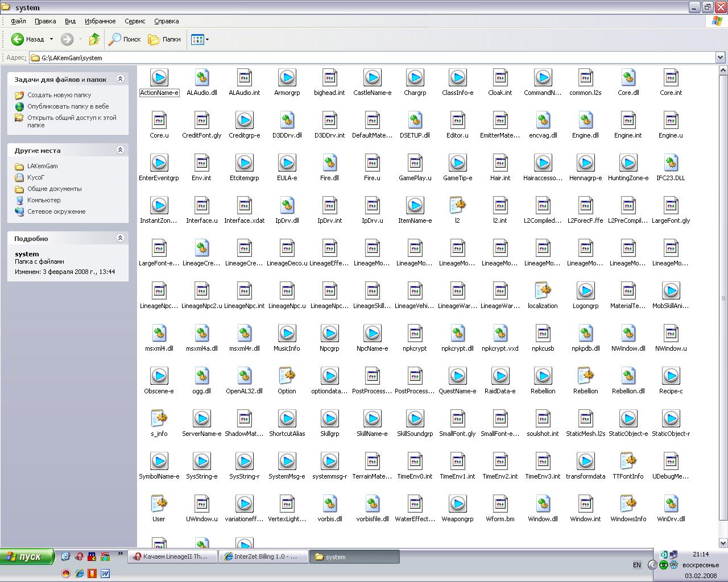Select the Armorgrp file icon
728x582 pixels.
click(287, 77)
